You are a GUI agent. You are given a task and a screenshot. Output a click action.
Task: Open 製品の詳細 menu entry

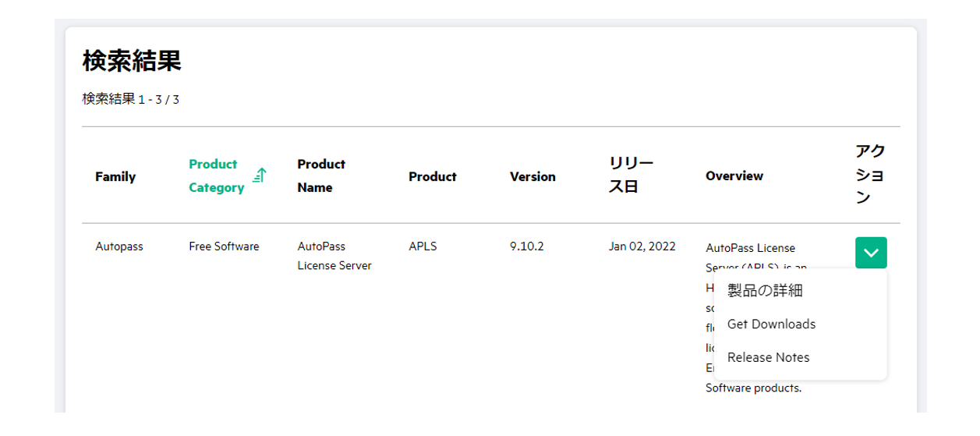click(765, 291)
